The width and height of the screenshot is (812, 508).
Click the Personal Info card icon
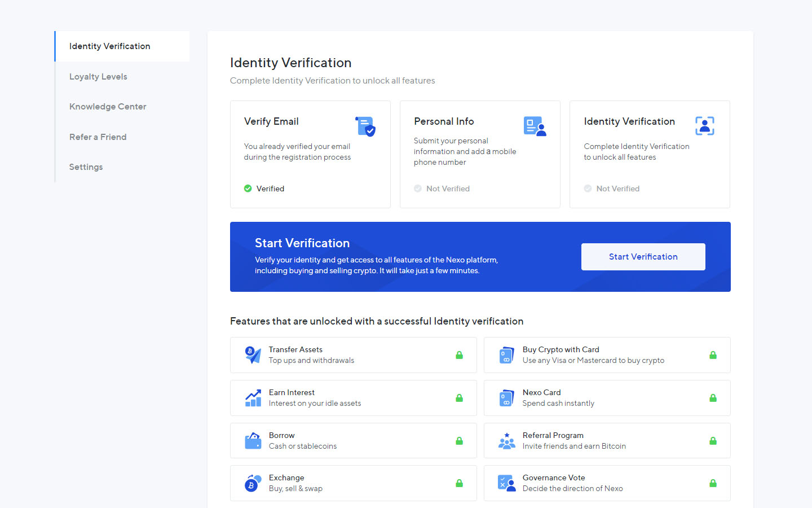pyautogui.click(x=535, y=126)
